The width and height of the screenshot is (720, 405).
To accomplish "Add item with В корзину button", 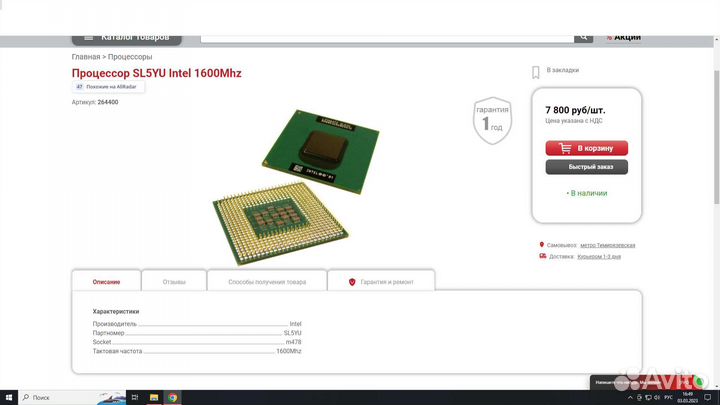I will point(586,148).
